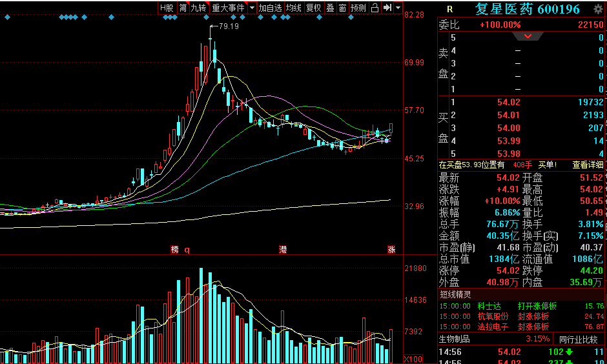Screen dimensions: 607x364
Task: Click the 总市值 value 1384亿
Action: (503, 259)
